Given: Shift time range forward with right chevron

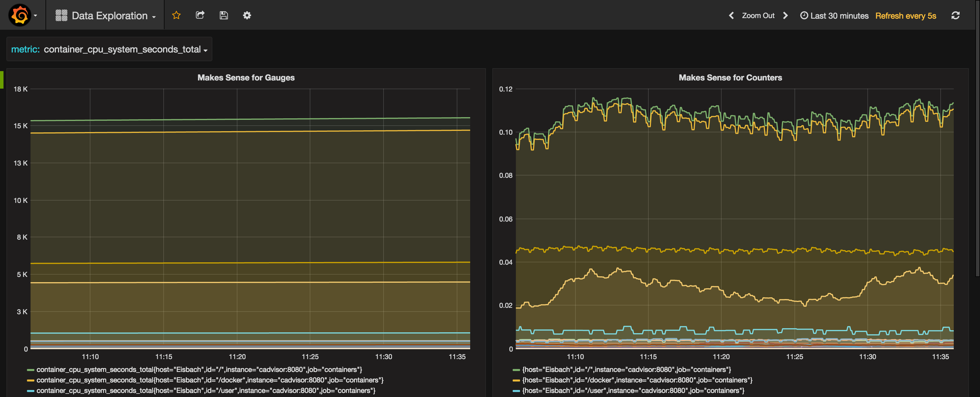Looking at the screenshot, I should pyautogui.click(x=785, y=15).
